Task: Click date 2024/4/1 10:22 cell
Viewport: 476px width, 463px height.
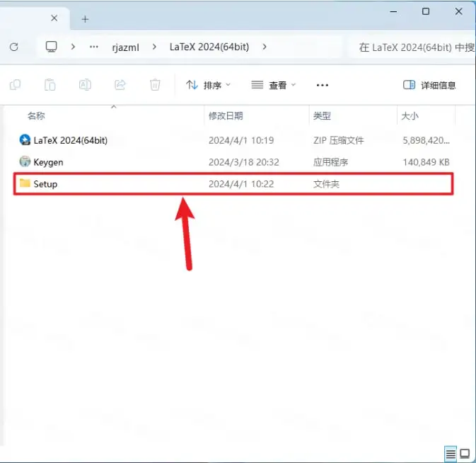Action: [x=241, y=184]
